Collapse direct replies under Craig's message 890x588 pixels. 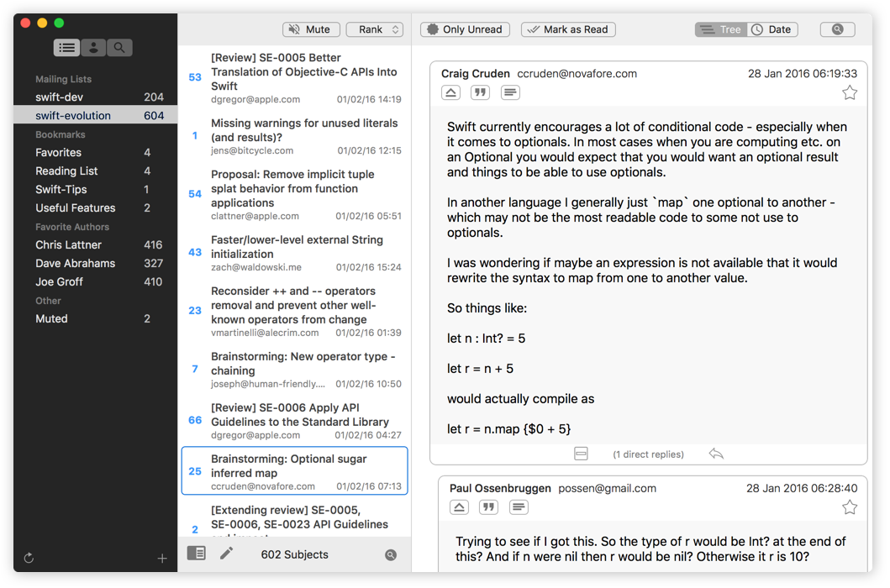coord(581,454)
